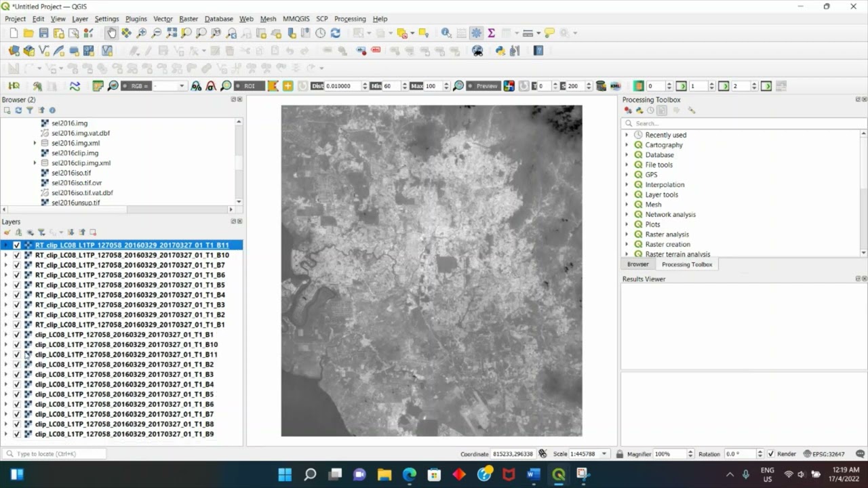Toggle visibility of the RT_clip B1 layer
This screenshot has width=868, height=488.
[17, 325]
